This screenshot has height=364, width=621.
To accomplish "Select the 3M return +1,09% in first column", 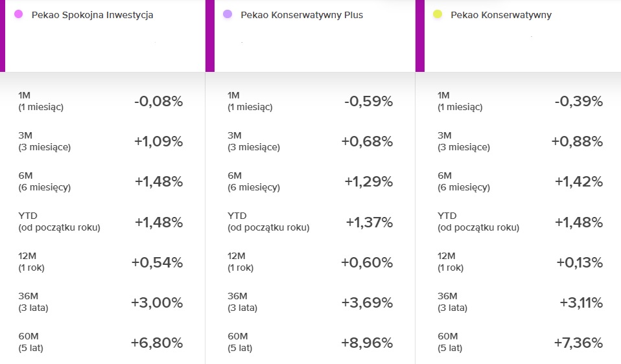I will point(159,141).
